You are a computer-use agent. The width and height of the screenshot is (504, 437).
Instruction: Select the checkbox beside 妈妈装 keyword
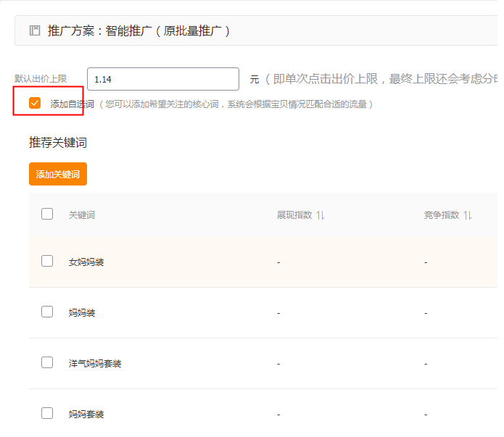click(x=47, y=312)
